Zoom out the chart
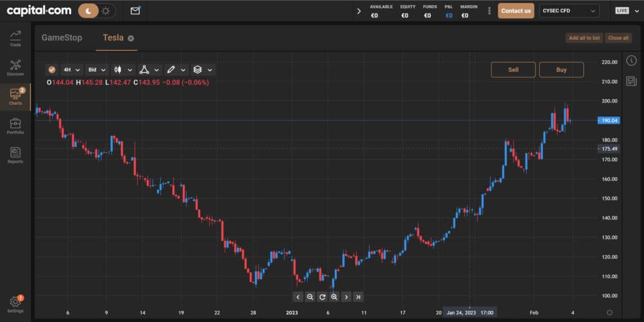Screen dimensions: 644x322 click(310, 297)
